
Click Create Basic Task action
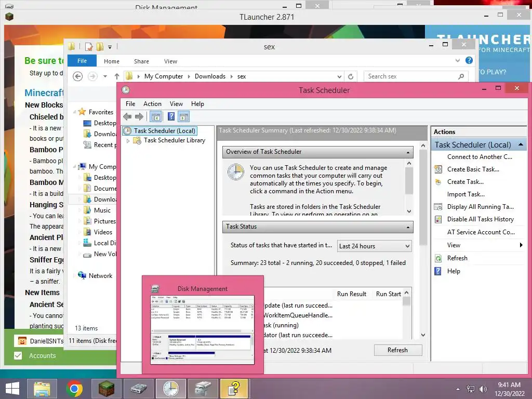pyautogui.click(x=473, y=169)
